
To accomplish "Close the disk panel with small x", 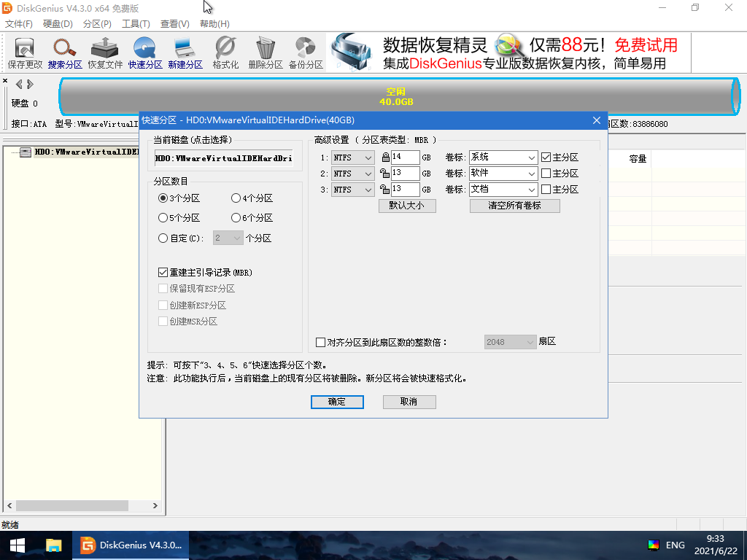I will point(5,80).
